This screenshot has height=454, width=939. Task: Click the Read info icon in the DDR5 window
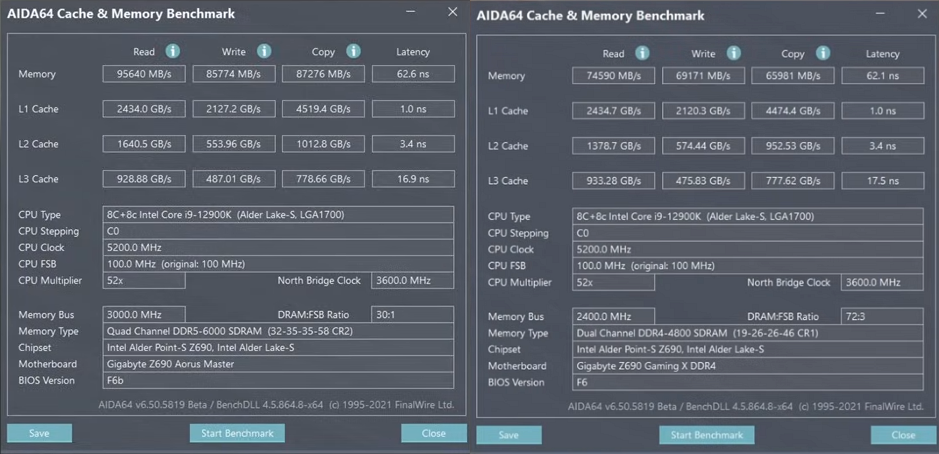coord(173,52)
